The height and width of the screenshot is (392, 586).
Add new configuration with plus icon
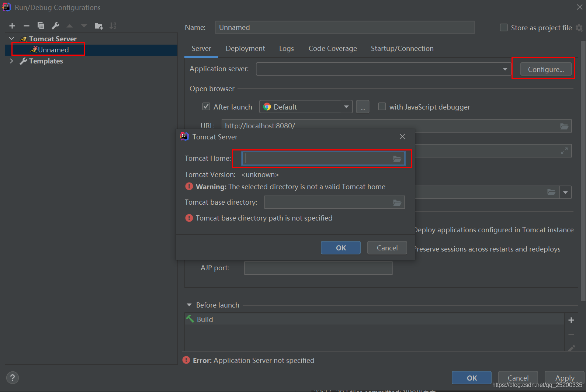(x=12, y=26)
